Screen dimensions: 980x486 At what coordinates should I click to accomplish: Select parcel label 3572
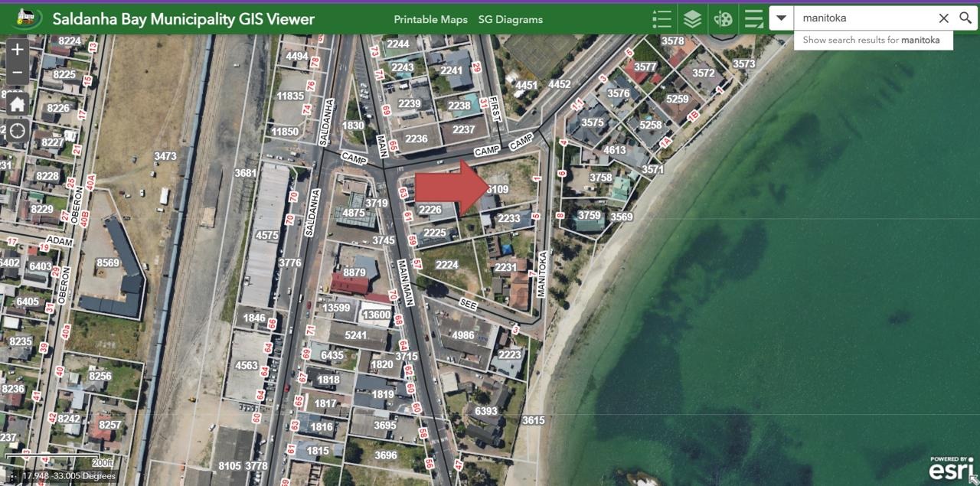point(703,73)
